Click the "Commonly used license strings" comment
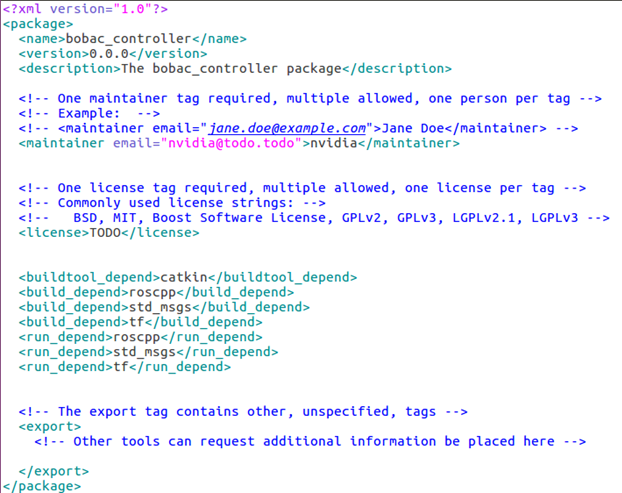Image resolution: width=622 pixels, height=493 pixels. pyautogui.click(x=172, y=203)
